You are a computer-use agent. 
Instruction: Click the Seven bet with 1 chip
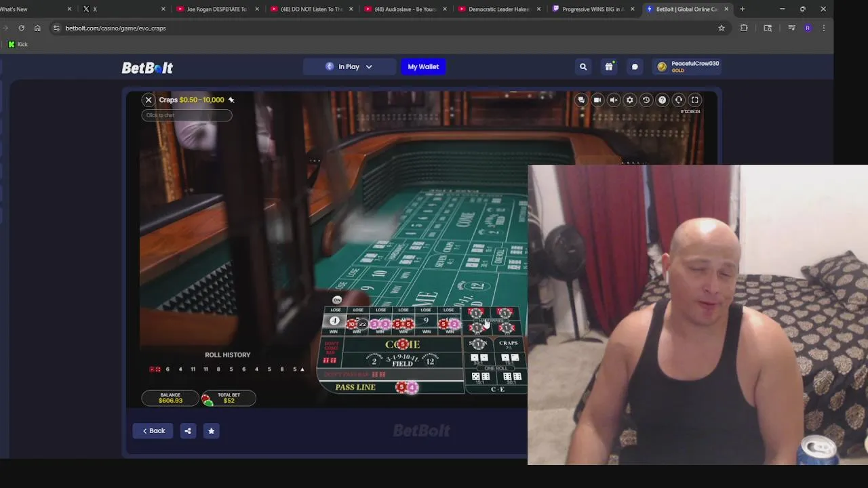479,344
